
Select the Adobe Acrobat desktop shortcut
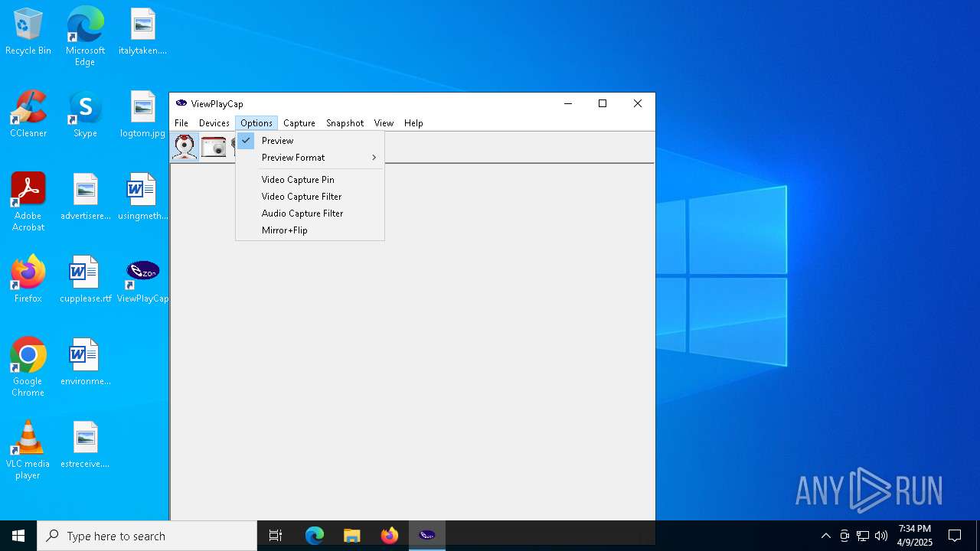tap(28, 202)
